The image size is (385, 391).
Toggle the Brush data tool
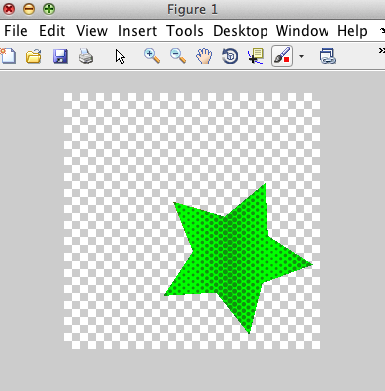click(282, 56)
